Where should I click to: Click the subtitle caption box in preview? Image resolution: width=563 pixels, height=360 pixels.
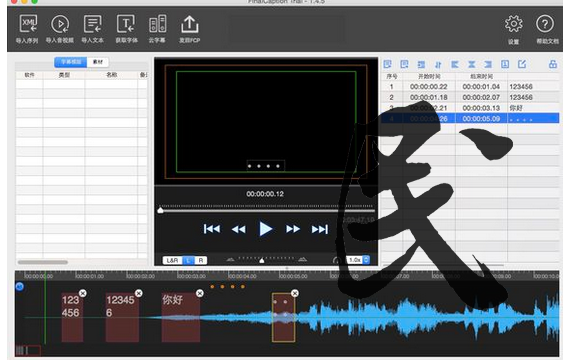(265, 166)
